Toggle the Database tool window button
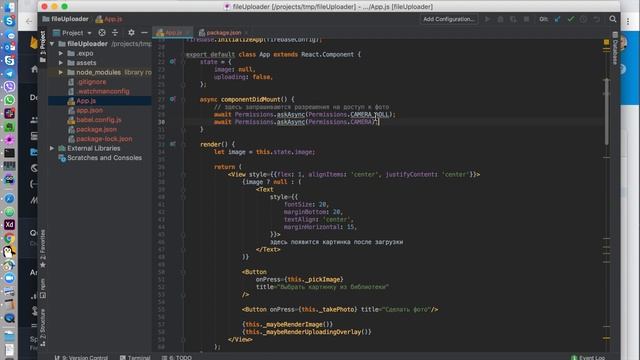The width and height of the screenshot is (640, 360). click(615, 48)
